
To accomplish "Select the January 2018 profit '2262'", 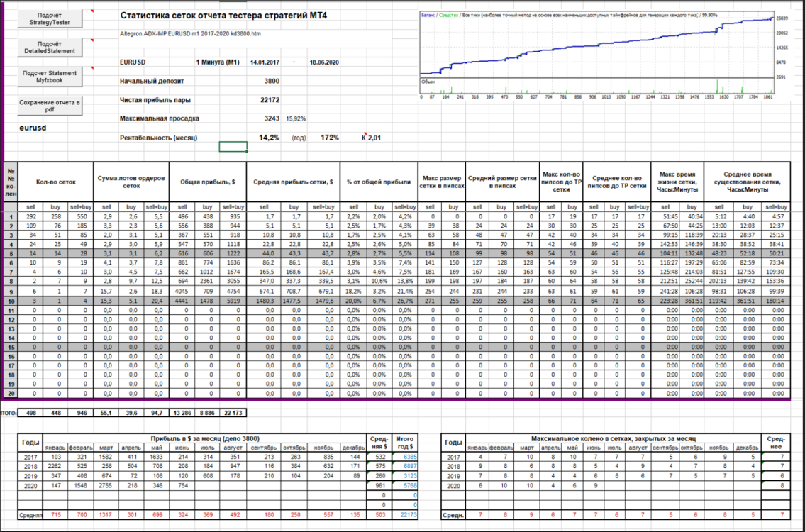I will [x=55, y=467].
